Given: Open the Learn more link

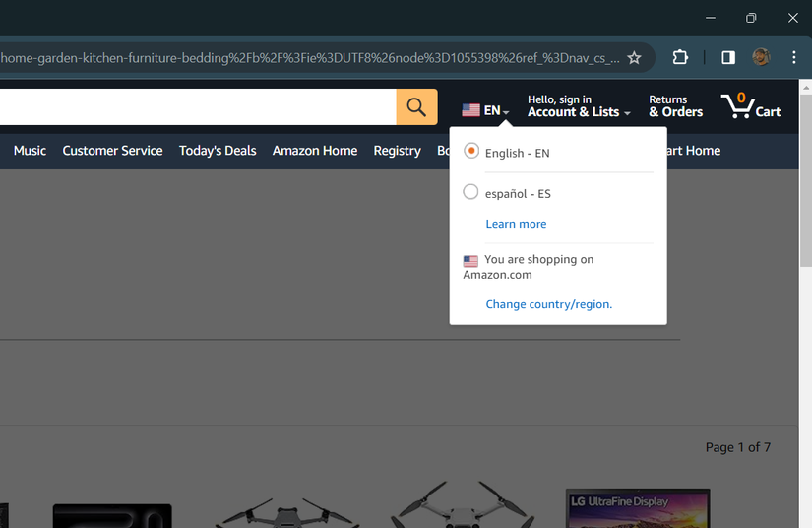Looking at the screenshot, I should coord(516,224).
